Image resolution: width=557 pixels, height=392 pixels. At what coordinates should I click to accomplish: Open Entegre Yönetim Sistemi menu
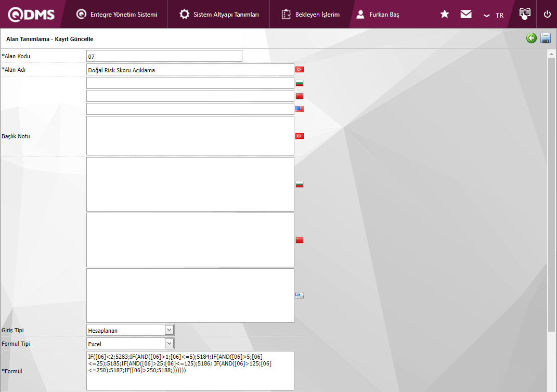click(x=116, y=15)
